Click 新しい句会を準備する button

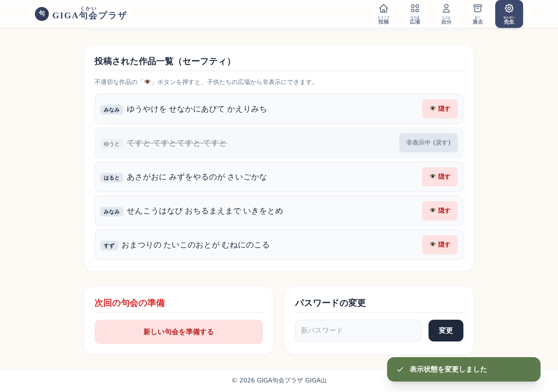(179, 332)
